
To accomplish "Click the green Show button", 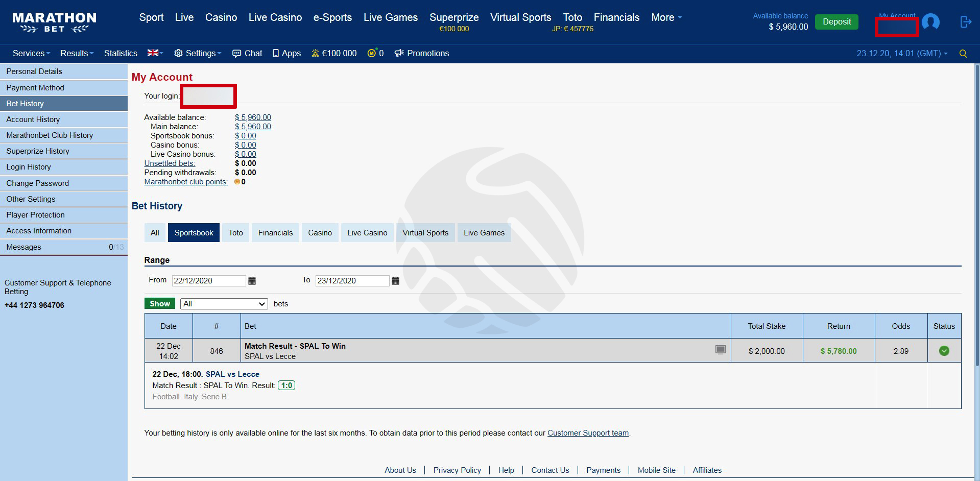I will [x=160, y=304].
